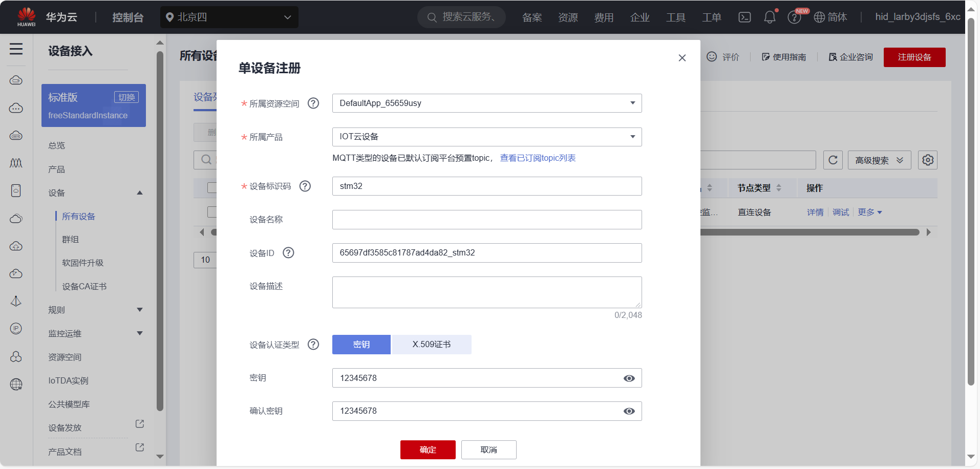Toggle the first device row checkbox
This screenshot has height=469, width=980.
click(211, 212)
